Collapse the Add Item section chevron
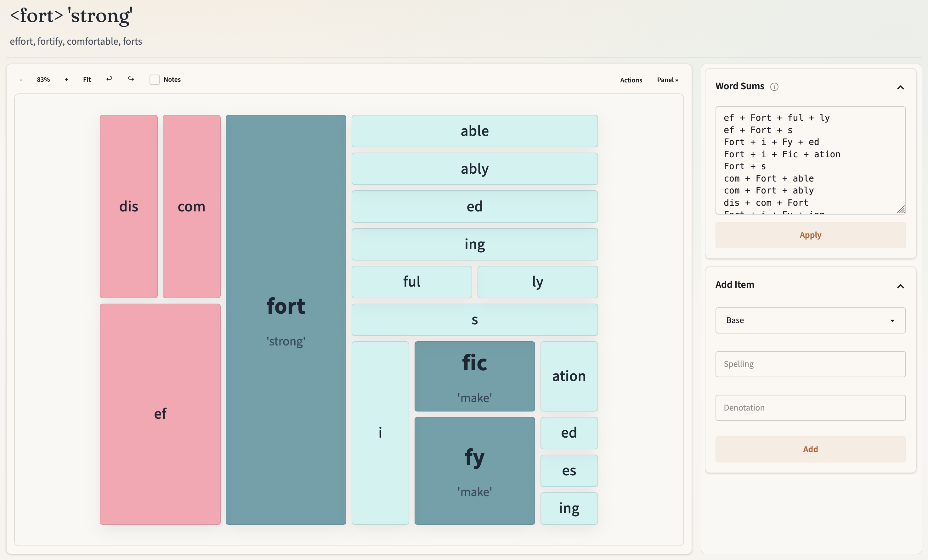 click(x=901, y=286)
